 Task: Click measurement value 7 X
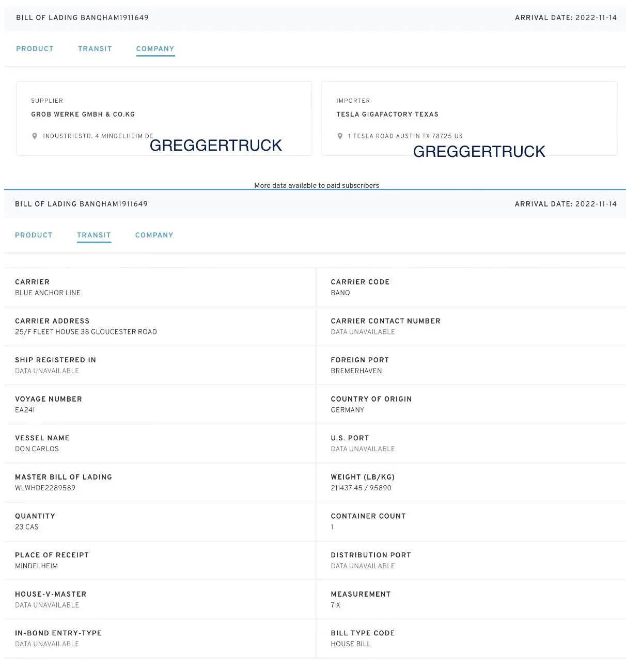click(x=336, y=605)
